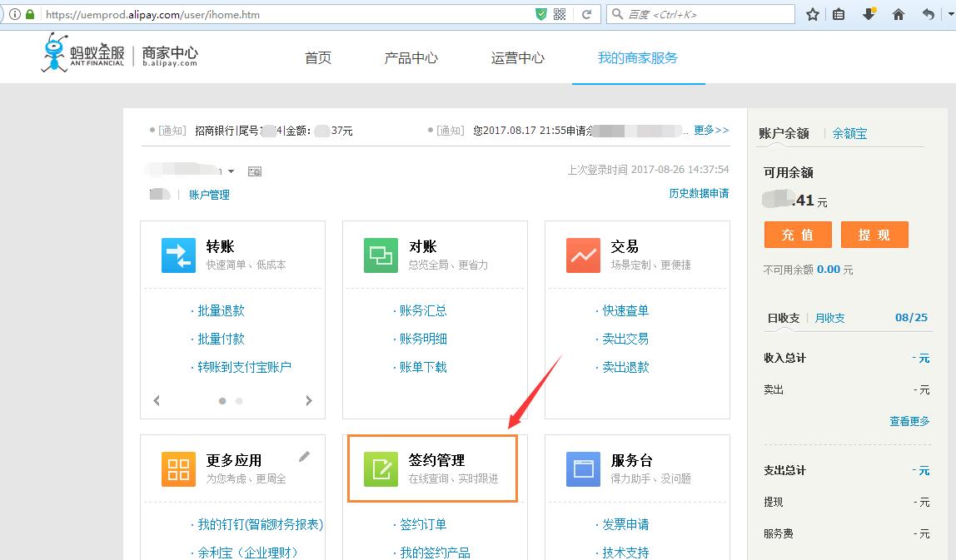Click the red trade (交易) chart icon
The width and height of the screenshot is (956, 560).
click(583, 255)
